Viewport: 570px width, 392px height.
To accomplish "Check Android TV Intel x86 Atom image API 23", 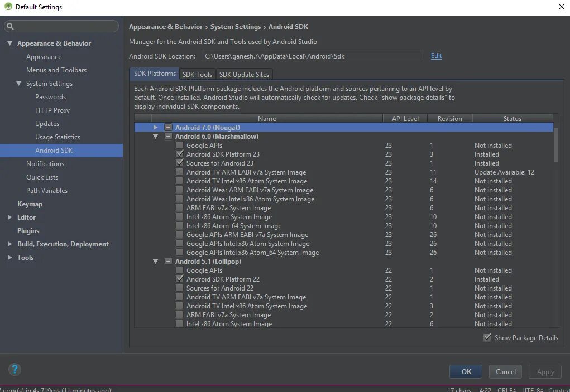I will point(179,181).
